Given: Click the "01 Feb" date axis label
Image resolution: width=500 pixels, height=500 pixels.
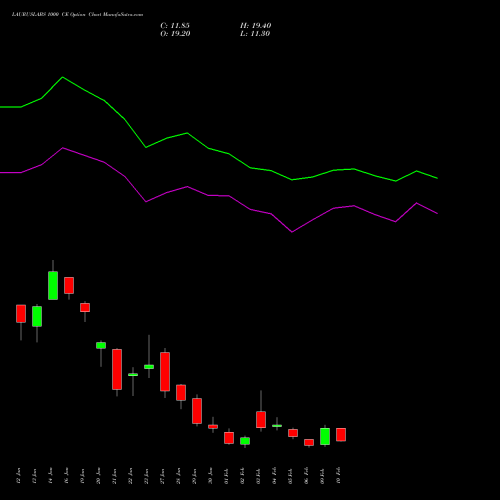Looking at the screenshot, I should [227, 476].
